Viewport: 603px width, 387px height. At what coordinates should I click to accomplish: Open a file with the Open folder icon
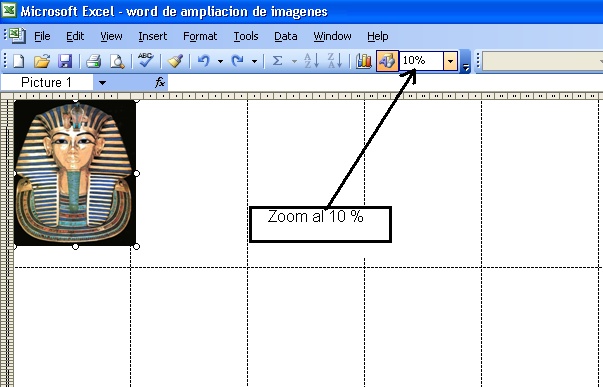point(42,61)
